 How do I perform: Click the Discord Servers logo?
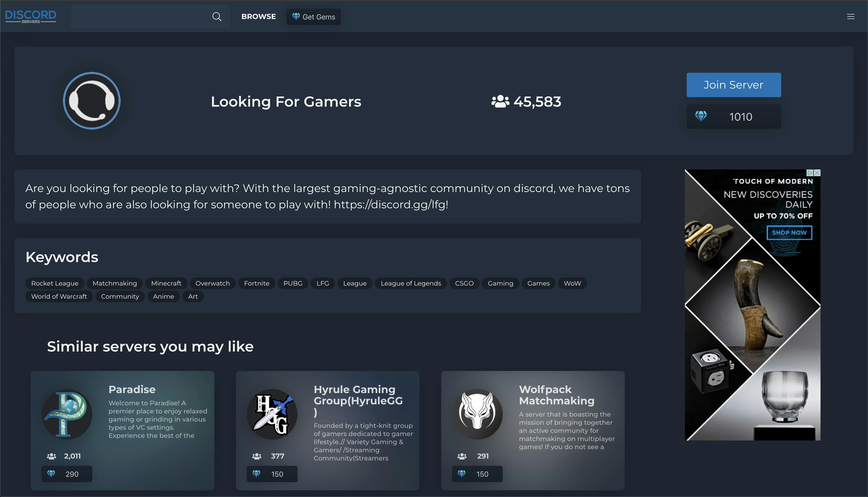[31, 16]
